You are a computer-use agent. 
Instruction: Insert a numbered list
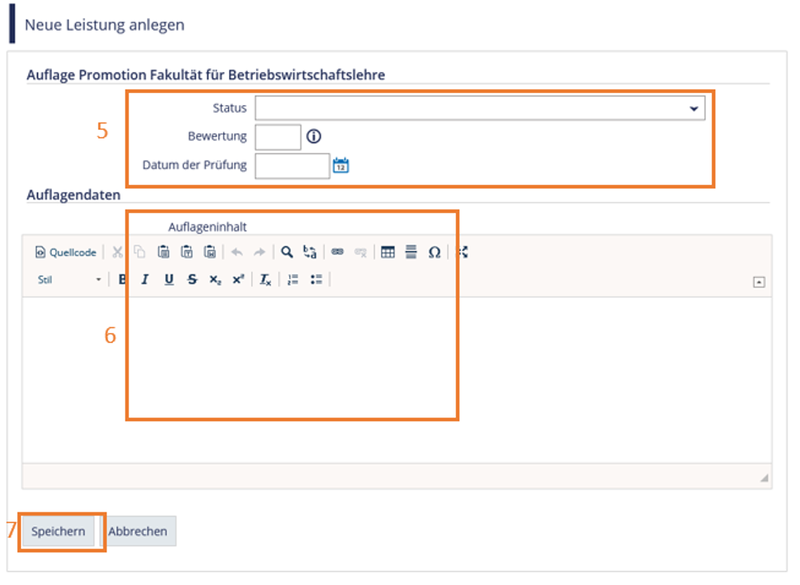293,280
